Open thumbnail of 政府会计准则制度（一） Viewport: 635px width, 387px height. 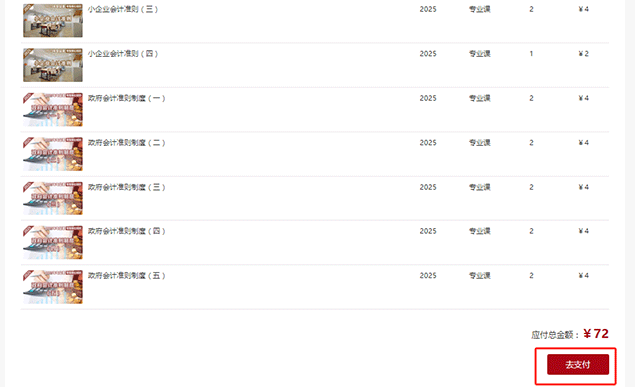coord(53,110)
